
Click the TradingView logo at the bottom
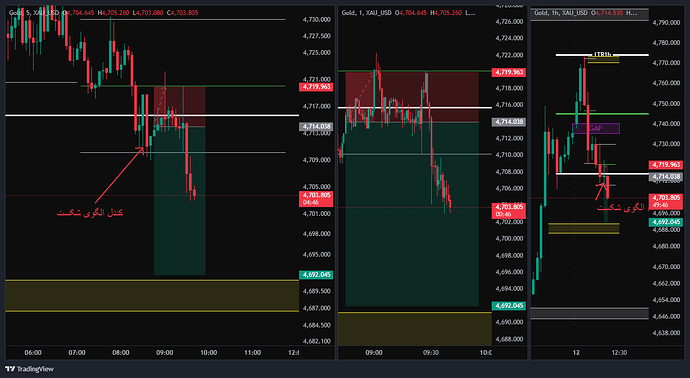coord(29,369)
